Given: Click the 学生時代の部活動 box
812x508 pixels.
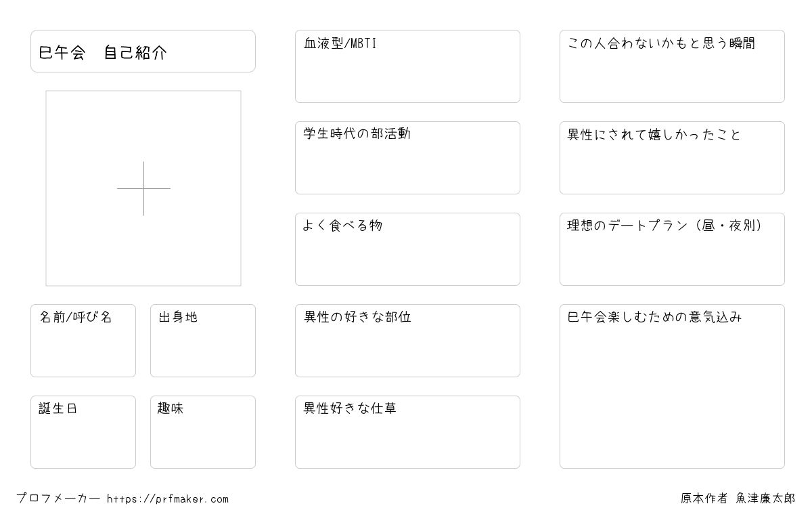Looking at the screenshot, I should point(407,158).
